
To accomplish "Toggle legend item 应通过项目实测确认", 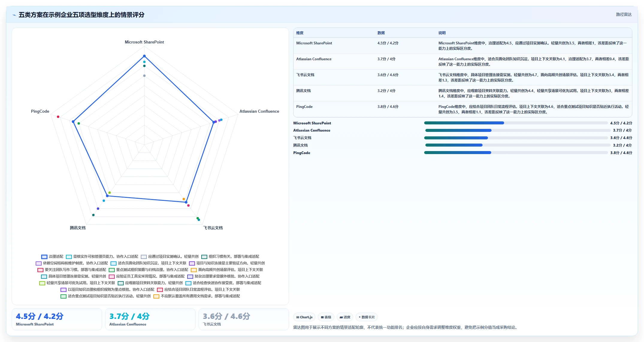I will coord(170,257).
